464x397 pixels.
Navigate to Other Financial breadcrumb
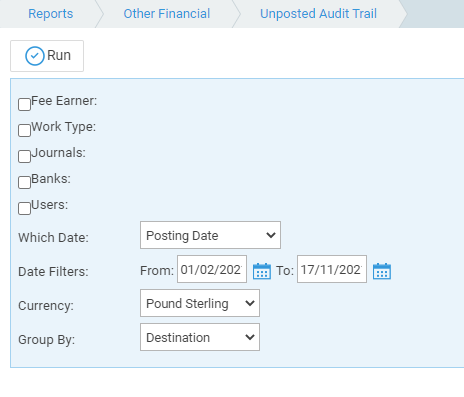click(167, 14)
